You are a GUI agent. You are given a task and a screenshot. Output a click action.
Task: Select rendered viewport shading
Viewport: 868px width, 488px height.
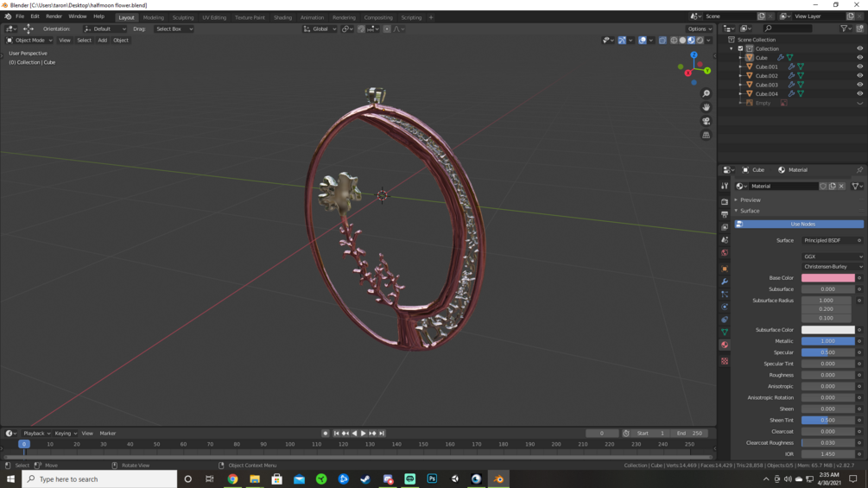pos(700,40)
